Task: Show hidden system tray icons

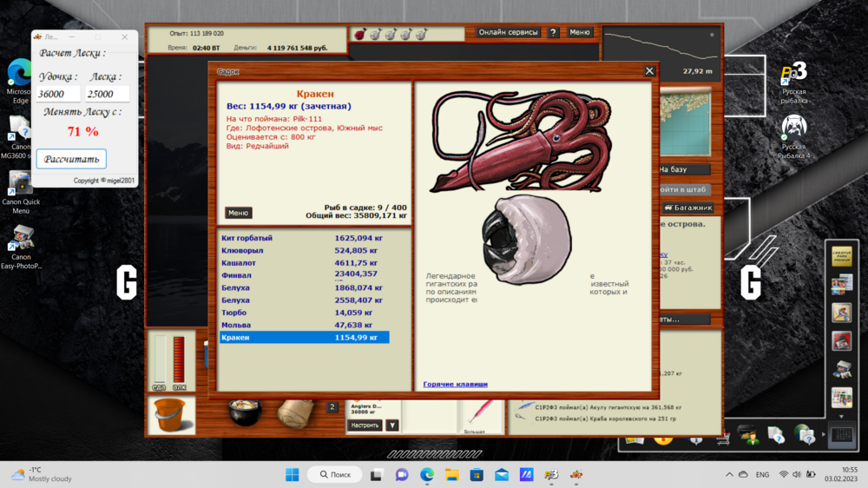Action: tap(729, 475)
